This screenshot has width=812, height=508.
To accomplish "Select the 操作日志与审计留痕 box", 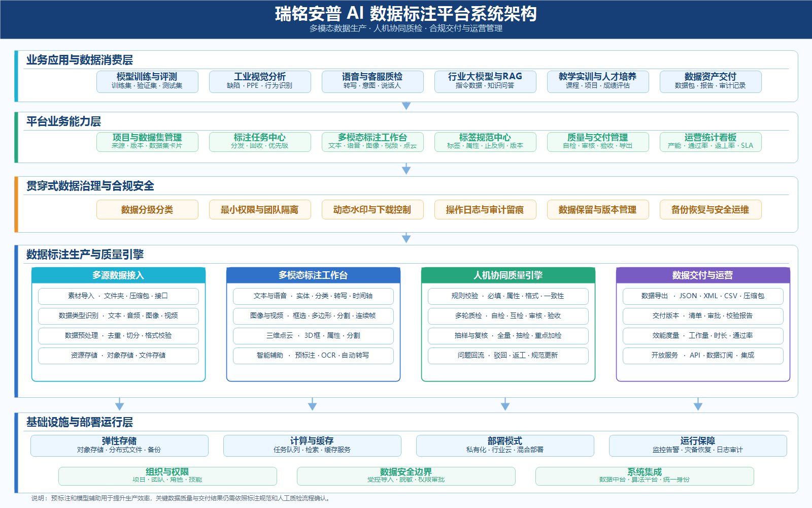I will tap(485, 209).
